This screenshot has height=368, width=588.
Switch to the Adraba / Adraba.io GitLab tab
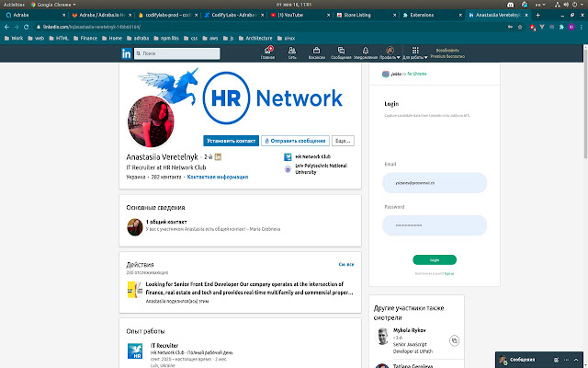[101, 15]
